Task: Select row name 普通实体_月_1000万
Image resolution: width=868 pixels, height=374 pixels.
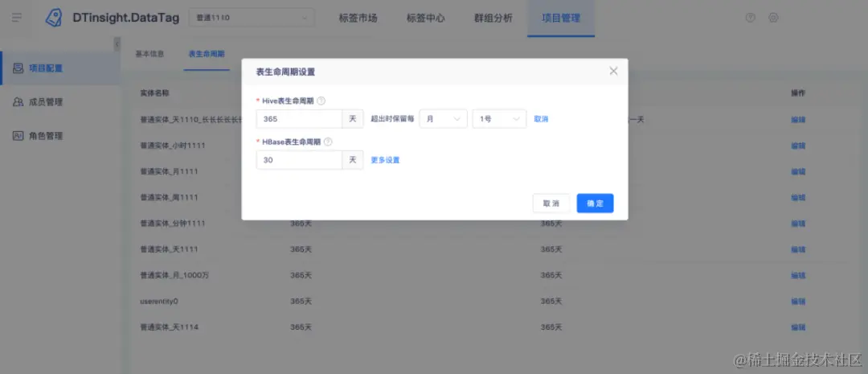Action: (x=174, y=275)
